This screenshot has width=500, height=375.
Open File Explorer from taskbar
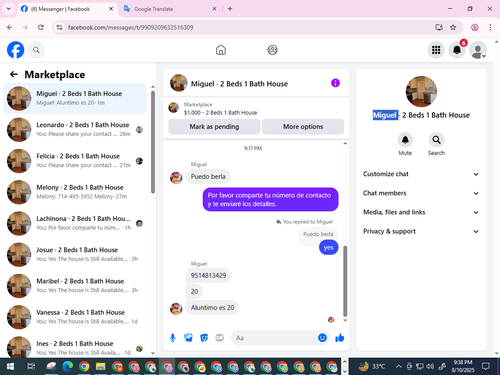tap(101, 367)
